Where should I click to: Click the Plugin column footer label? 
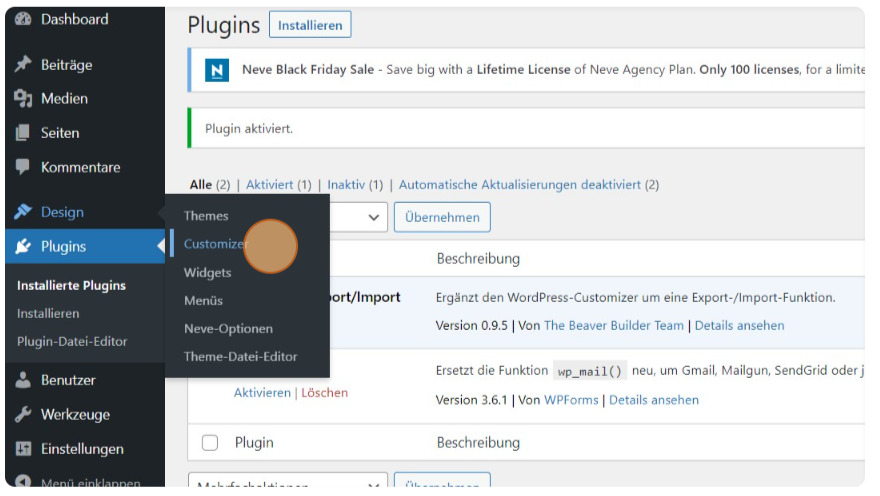(x=254, y=443)
